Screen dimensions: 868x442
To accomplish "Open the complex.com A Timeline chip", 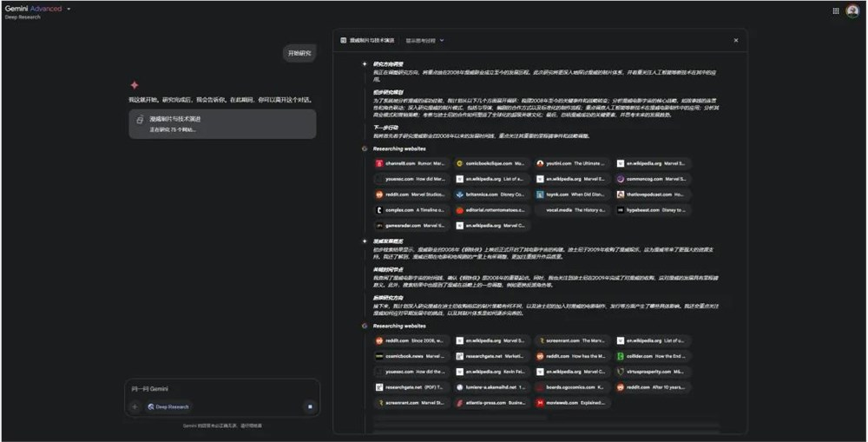I will pos(411,210).
